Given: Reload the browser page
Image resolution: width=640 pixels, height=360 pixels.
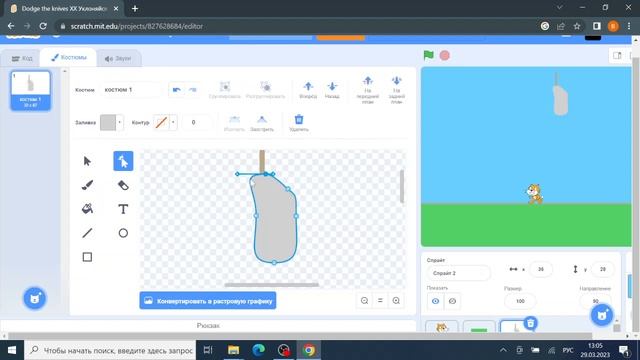Looking at the screenshot, I should click(x=43, y=26).
